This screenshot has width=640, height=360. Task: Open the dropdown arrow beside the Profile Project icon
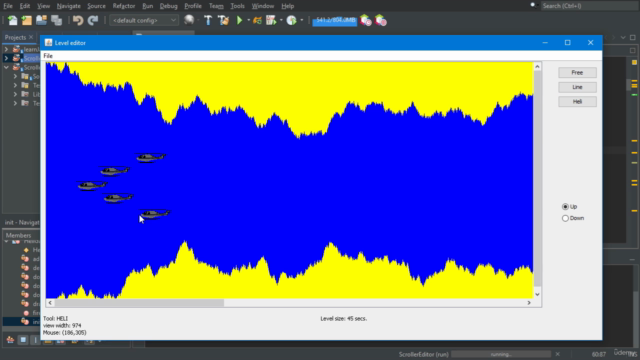pos(302,20)
